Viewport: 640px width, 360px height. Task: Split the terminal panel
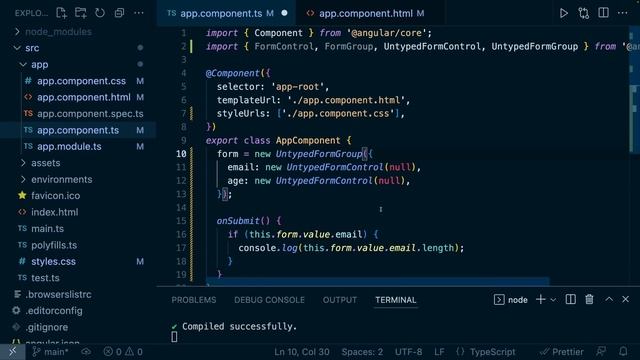coord(571,299)
